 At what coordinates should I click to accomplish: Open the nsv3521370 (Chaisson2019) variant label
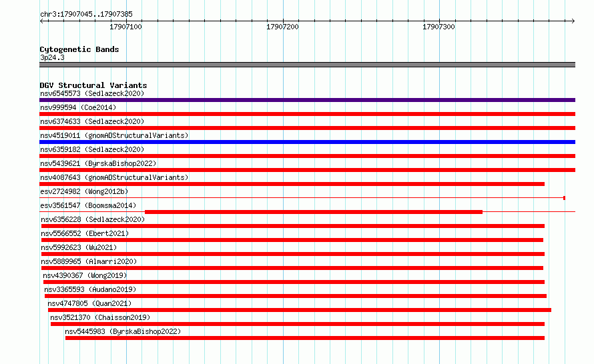coord(100,317)
